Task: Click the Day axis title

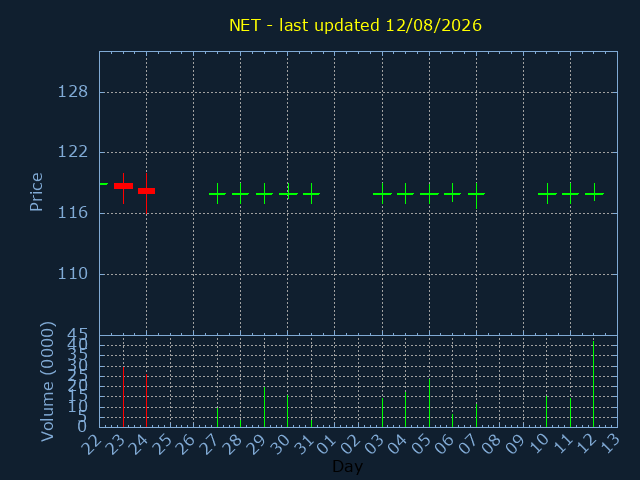Action: pos(347,466)
